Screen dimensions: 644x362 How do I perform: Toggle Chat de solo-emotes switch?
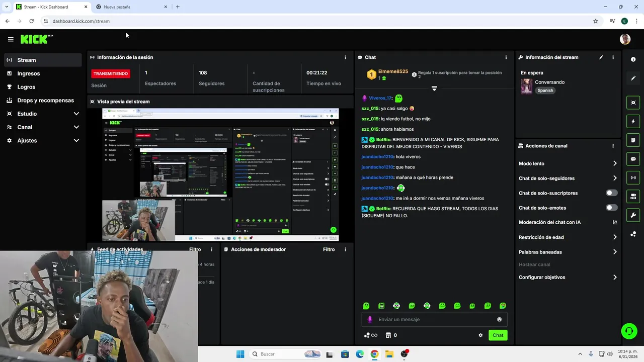click(611, 208)
